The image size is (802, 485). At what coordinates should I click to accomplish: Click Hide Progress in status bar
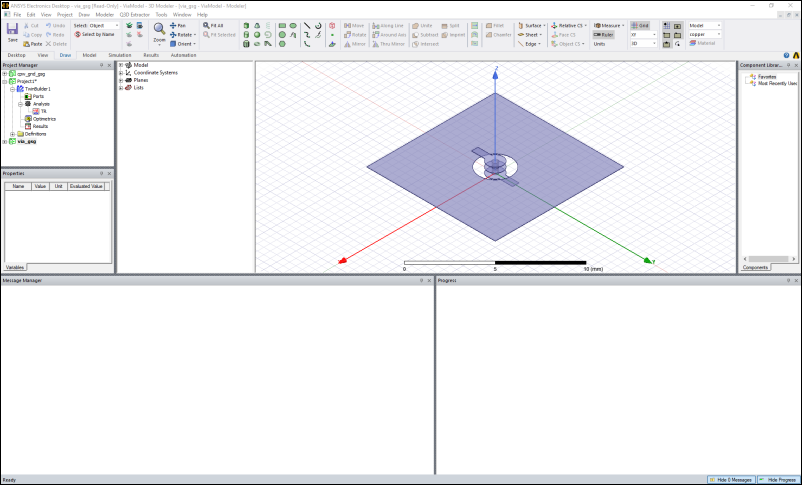(x=778, y=480)
